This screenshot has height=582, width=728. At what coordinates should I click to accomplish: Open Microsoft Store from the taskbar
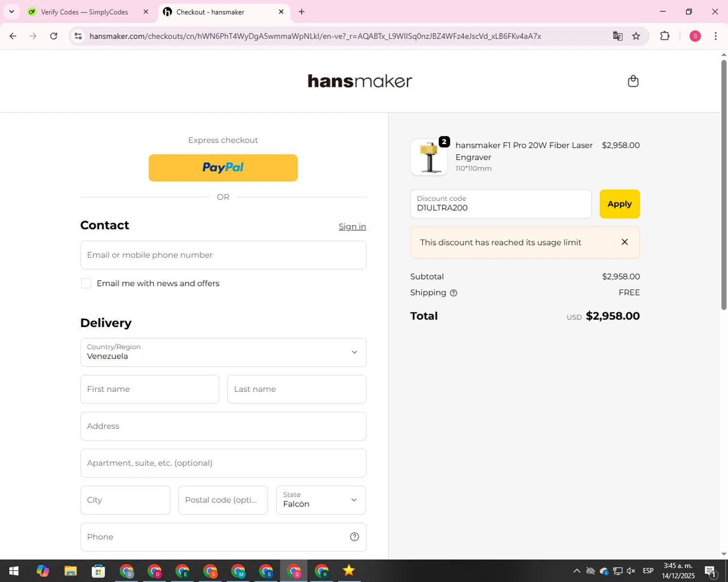(x=99, y=571)
